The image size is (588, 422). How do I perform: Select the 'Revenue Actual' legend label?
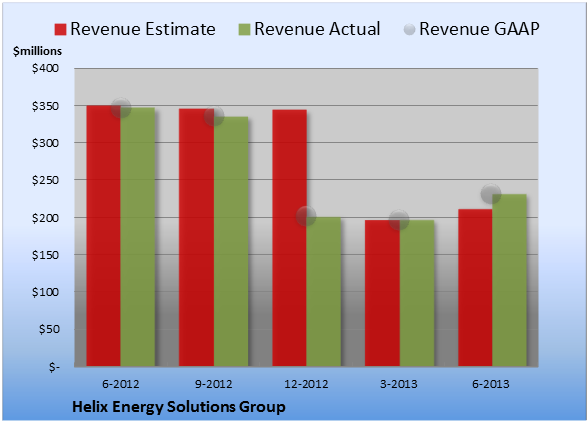tap(317, 29)
